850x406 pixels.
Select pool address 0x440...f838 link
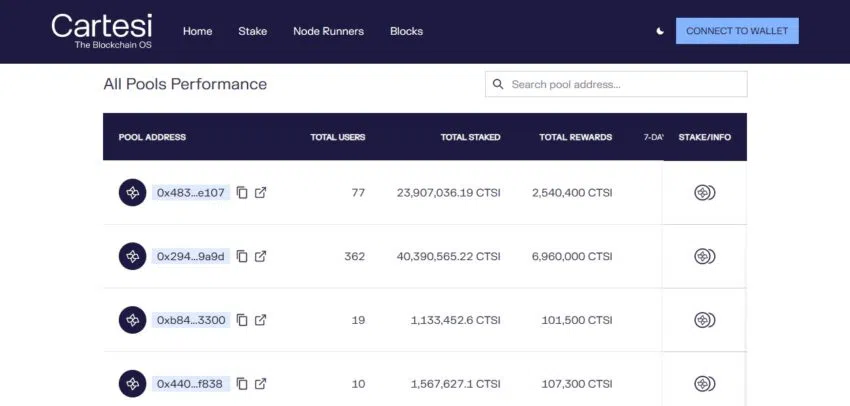point(190,384)
